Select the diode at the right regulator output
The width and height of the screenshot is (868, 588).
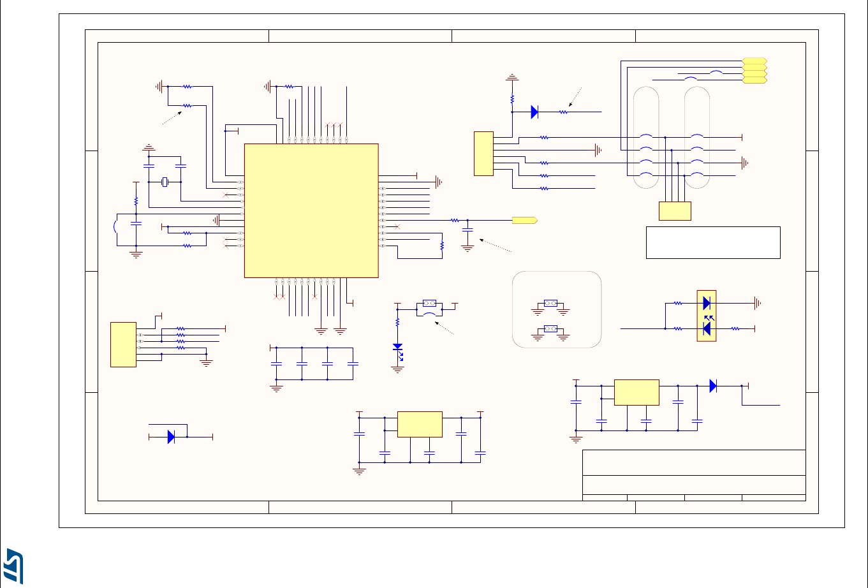pos(713,386)
